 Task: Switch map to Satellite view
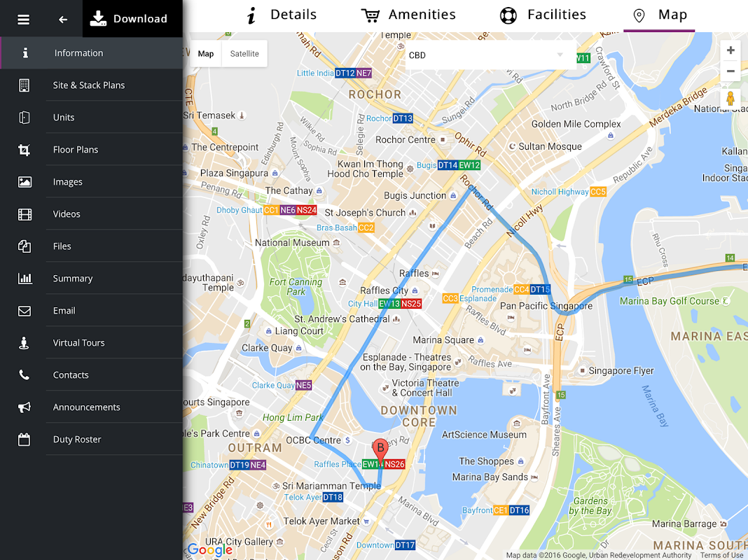244,54
